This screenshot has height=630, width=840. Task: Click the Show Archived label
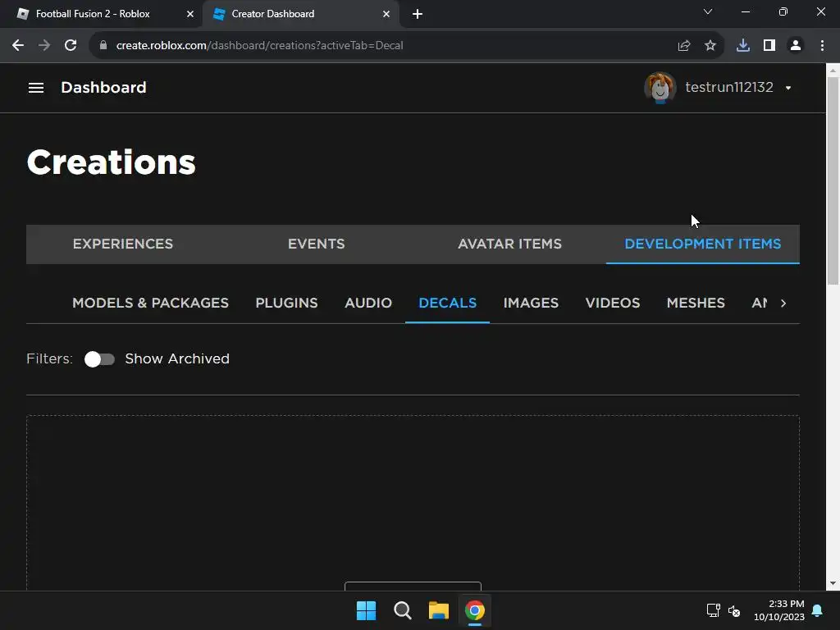pos(177,359)
